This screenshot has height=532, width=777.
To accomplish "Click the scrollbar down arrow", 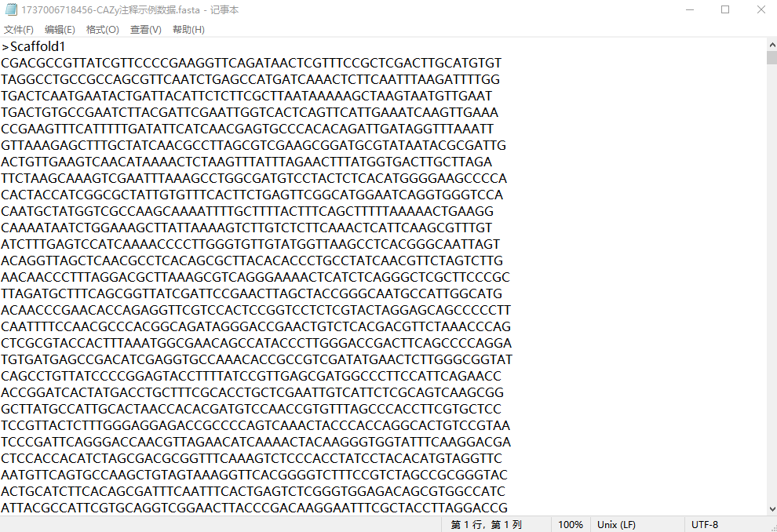I will (772, 509).
